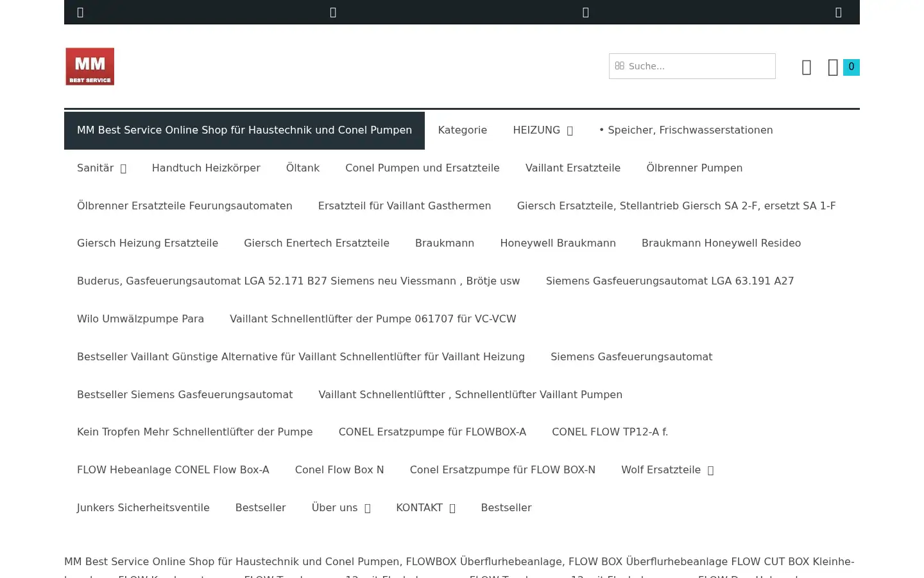The width and height of the screenshot is (924, 578).
Task: Open Buderus Gasfeuerungsautomat LGA 52.171 B27 link
Action: pos(298,281)
